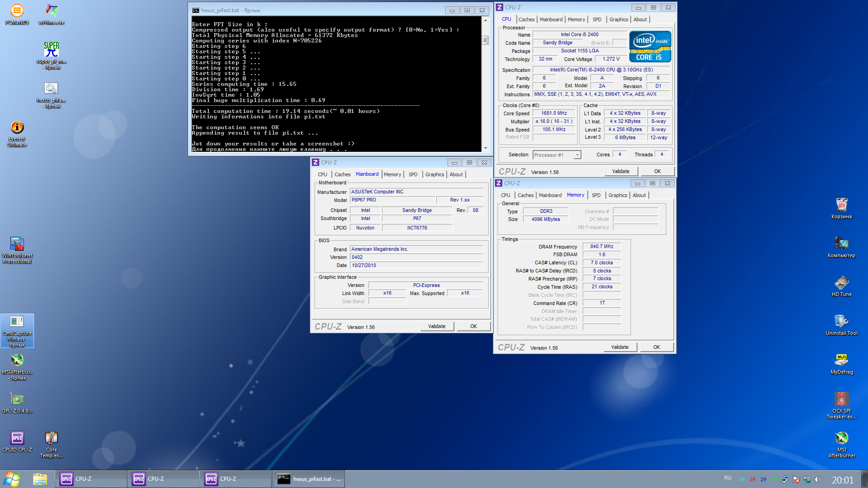This screenshot has width=868, height=488.
Task: Click console scrollbar up arrow
Action: [x=485, y=20]
